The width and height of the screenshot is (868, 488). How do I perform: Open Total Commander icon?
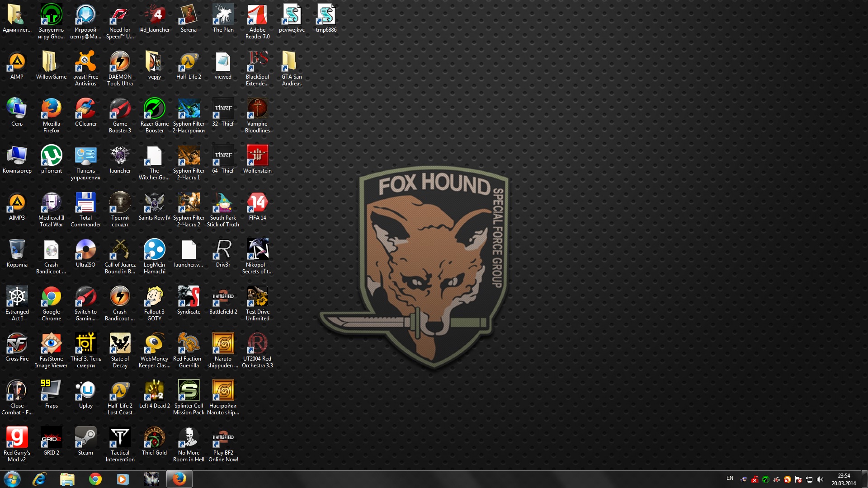(x=85, y=209)
